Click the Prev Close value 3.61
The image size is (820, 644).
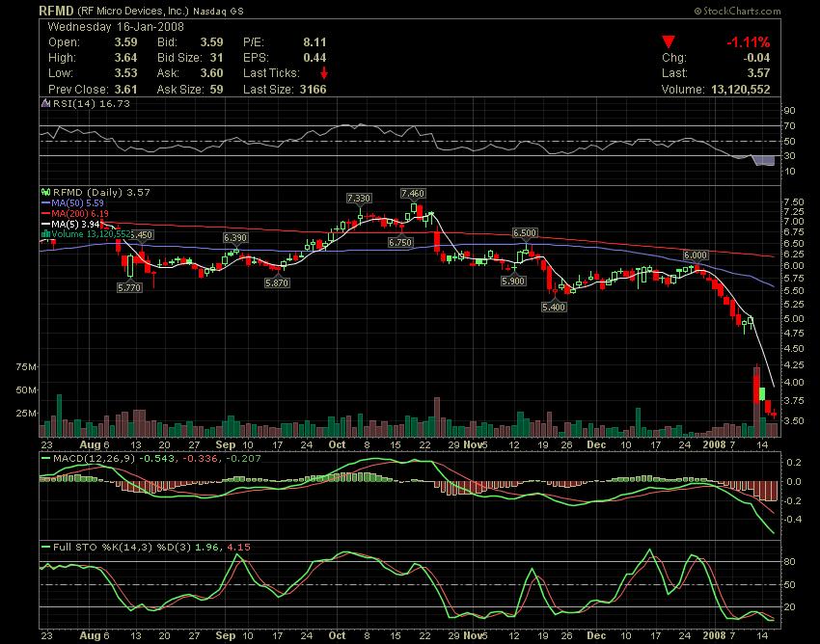click(x=125, y=90)
